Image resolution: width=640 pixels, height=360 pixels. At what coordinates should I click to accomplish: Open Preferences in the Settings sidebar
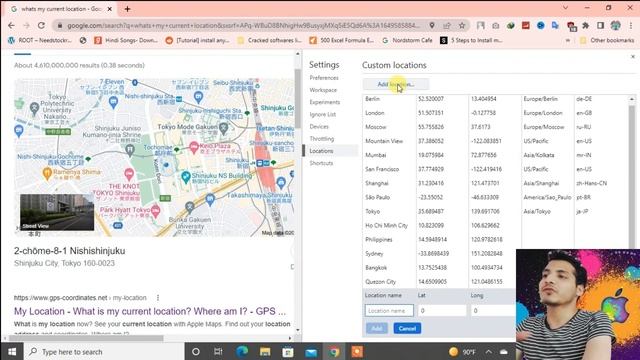click(324, 78)
